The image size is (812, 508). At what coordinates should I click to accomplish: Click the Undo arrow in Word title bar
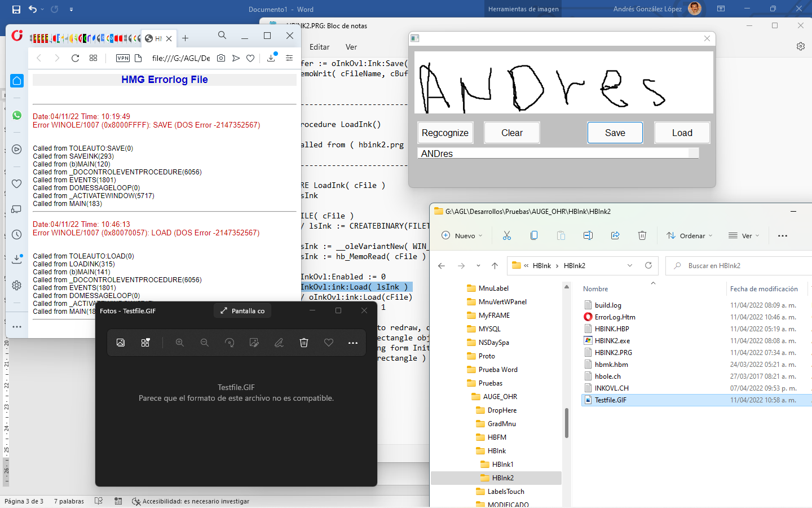[33, 9]
